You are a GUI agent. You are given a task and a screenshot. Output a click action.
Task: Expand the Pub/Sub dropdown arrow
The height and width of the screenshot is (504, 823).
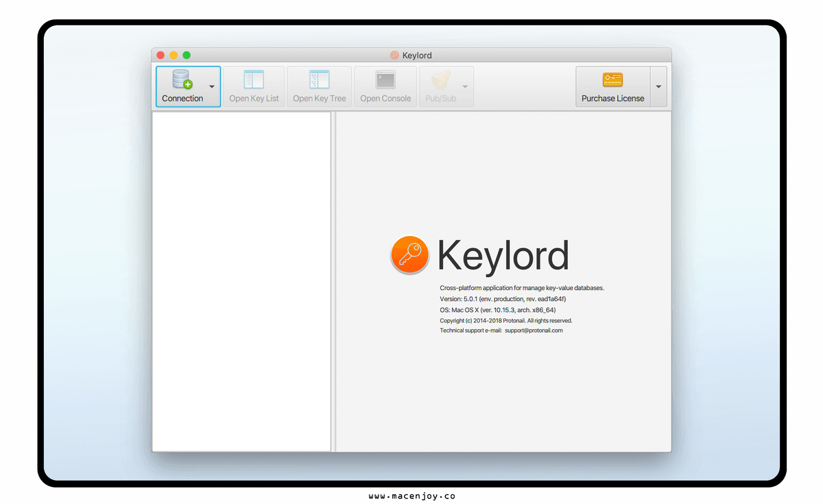[465, 86]
